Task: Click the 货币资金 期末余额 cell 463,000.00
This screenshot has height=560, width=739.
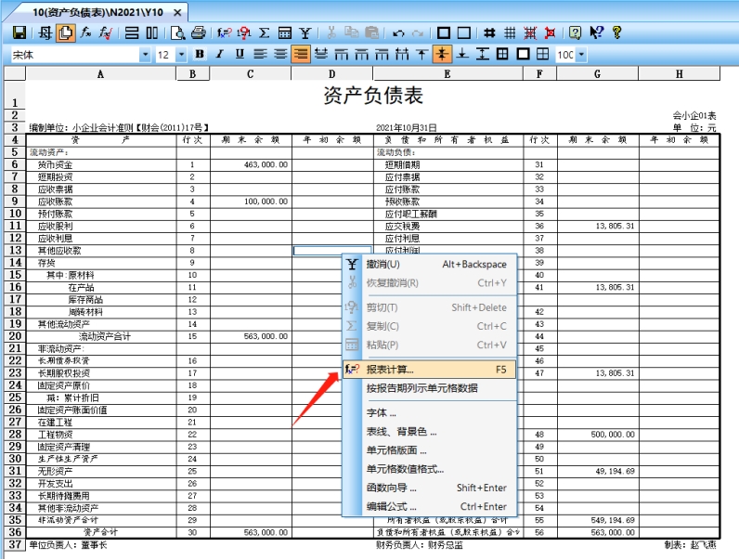Action: [x=251, y=164]
